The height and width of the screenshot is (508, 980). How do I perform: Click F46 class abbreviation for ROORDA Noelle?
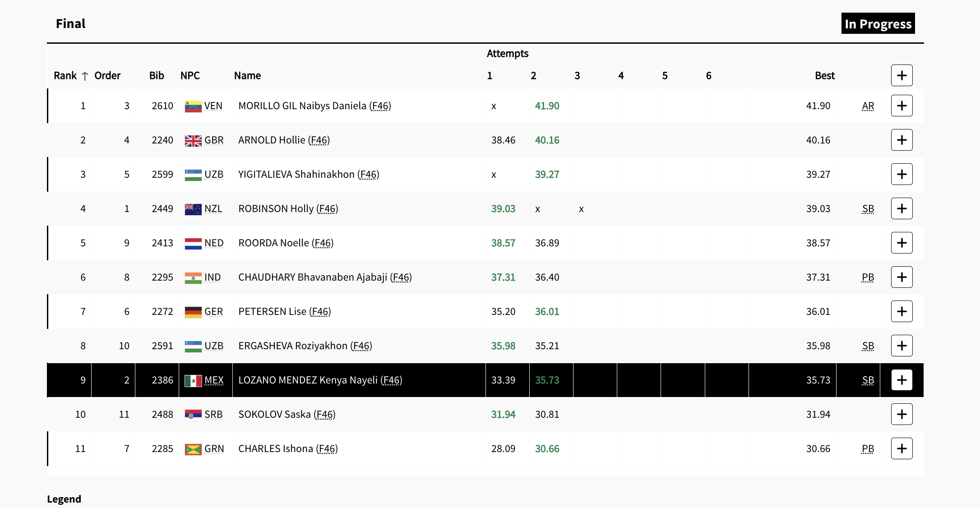tap(323, 243)
